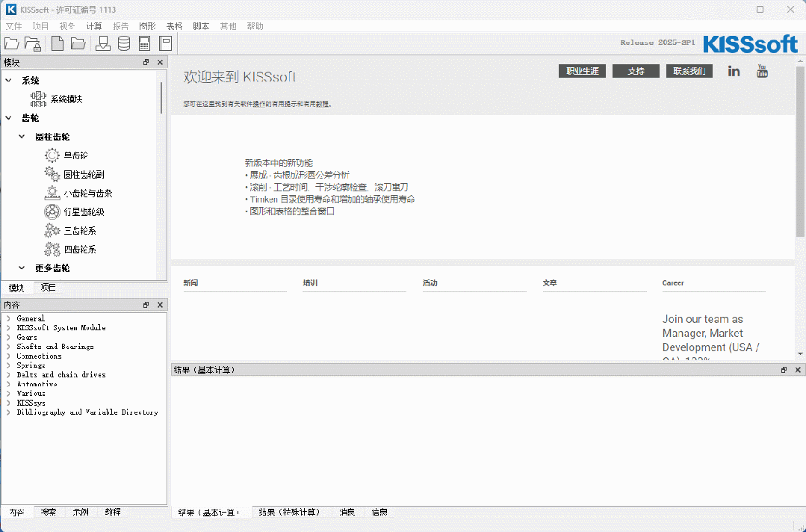
Task: Collapse the 更多齿轮 subgroup
Action: [22, 267]
